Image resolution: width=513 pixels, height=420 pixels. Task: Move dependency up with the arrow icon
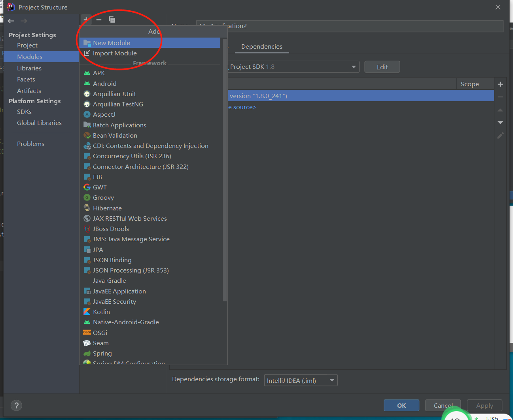point(500,110)
